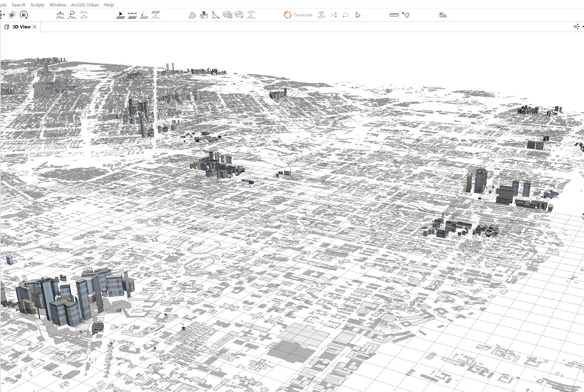This screenshot has height=392, width=584.
Task: Select the stacked boxes view tool
Action: [12, 15]
